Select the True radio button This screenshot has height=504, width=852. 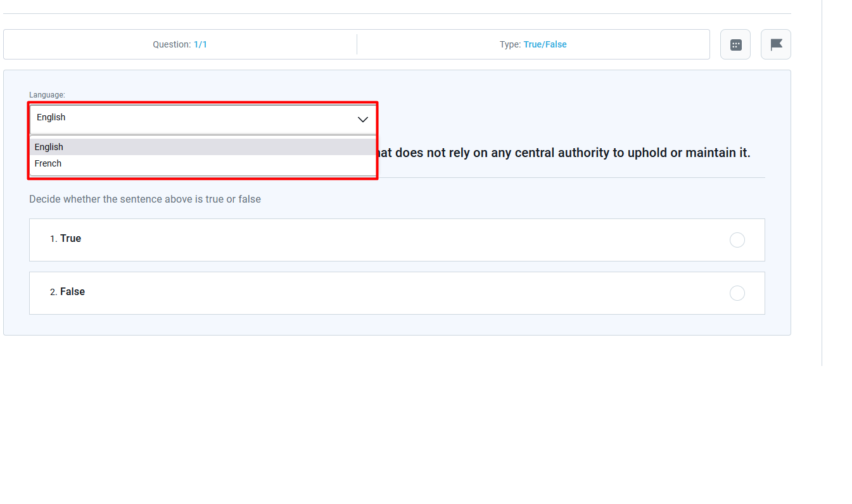pos(737,240)
